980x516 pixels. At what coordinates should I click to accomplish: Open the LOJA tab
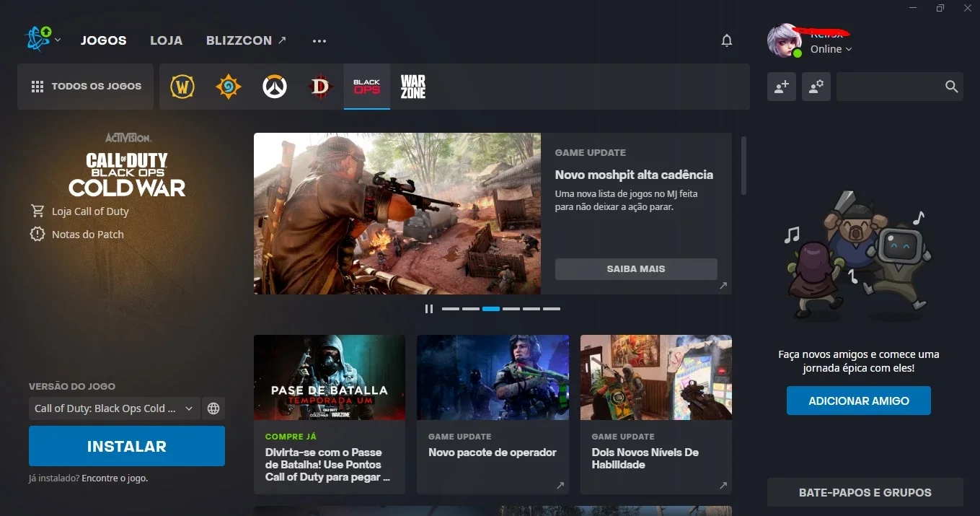166,40
